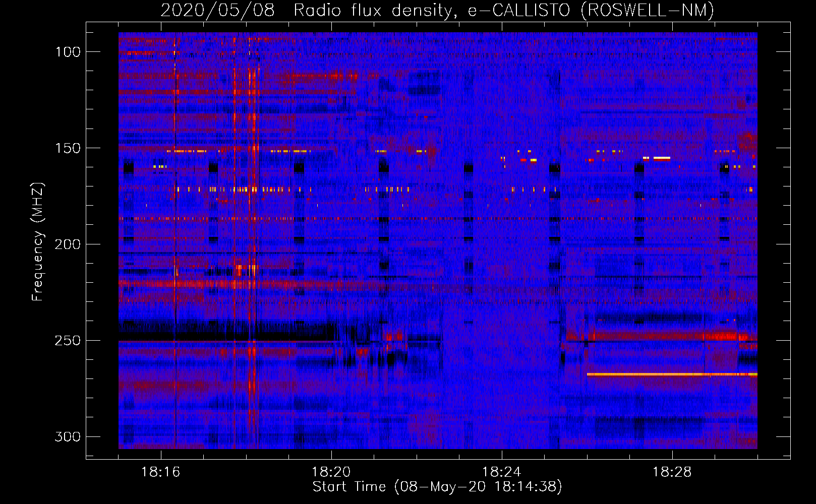Click the 'Start Time (08-May-20 18:14:38)' label
This screenshot has height=504, width=816.
[437, 487]
